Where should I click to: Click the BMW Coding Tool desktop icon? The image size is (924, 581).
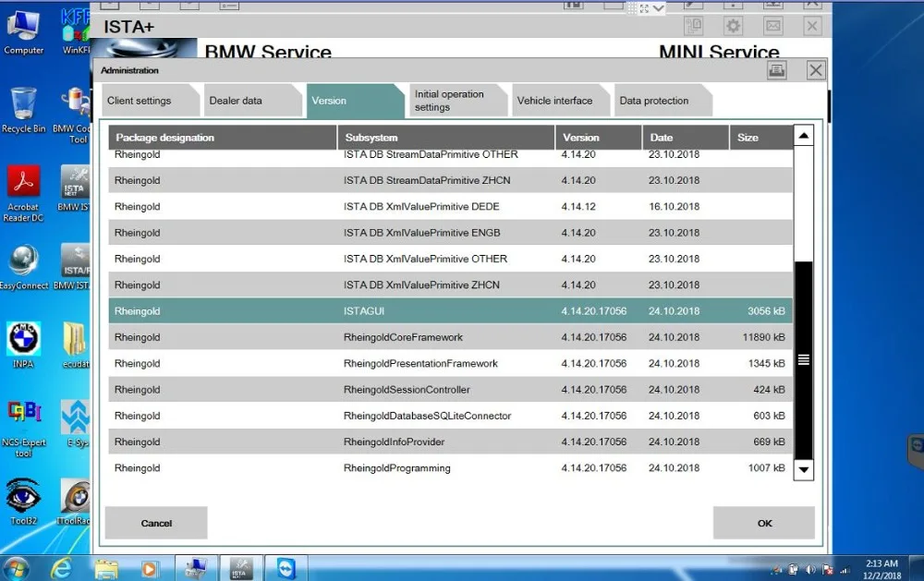pos(72,115)
